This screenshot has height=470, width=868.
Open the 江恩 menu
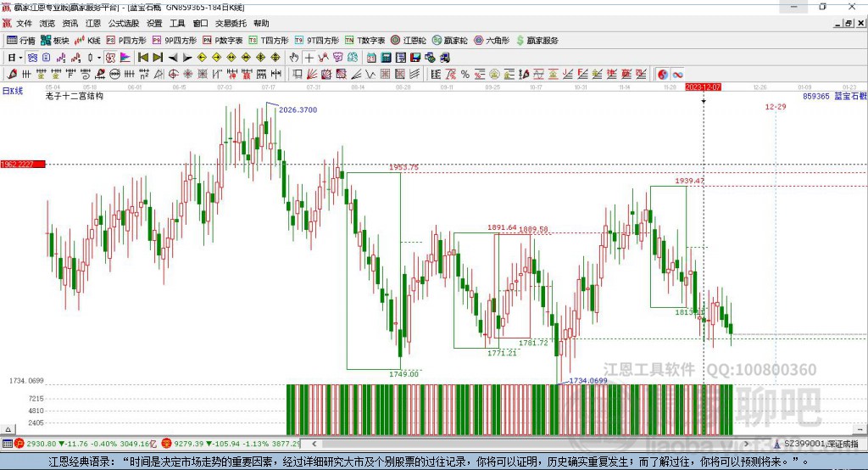click(x=93, y=23)
